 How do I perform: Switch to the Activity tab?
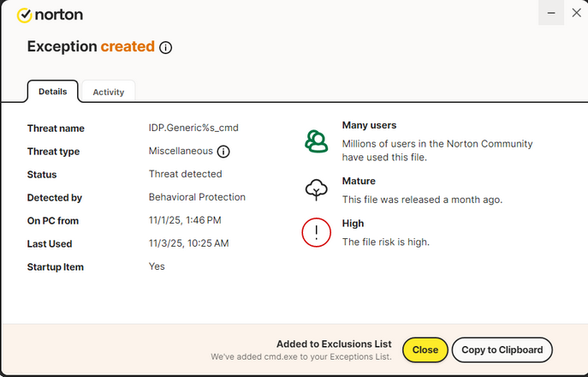click(109, 92)
